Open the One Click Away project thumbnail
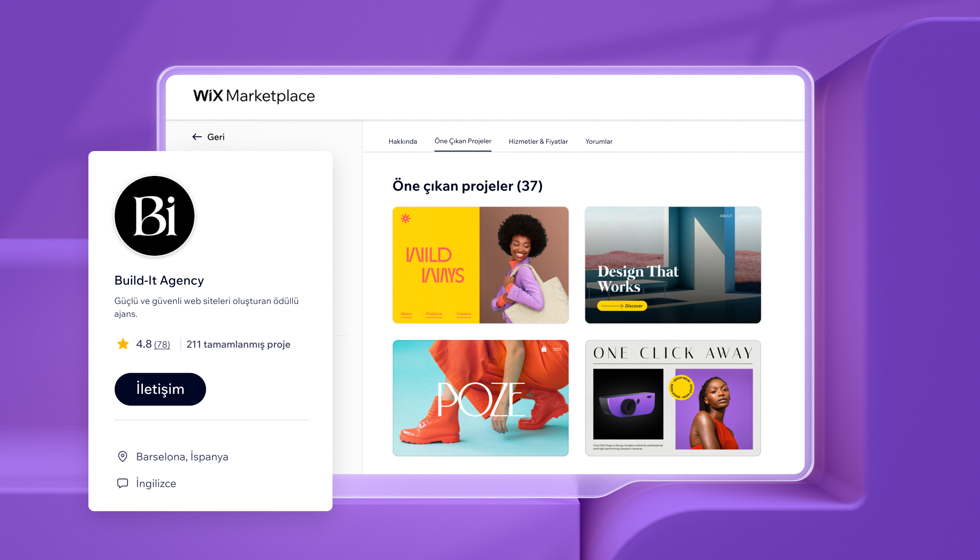The width and height of the screenshot is (980, 560). (x=673, y=398)
